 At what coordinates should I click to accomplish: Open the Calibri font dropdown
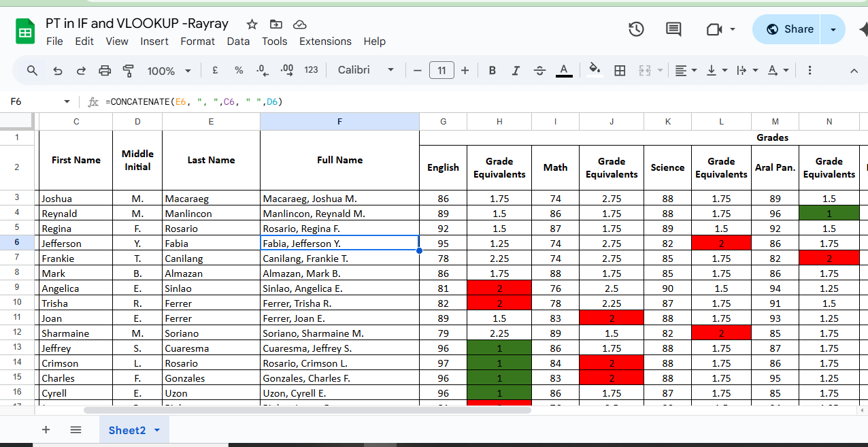[366, 70]
